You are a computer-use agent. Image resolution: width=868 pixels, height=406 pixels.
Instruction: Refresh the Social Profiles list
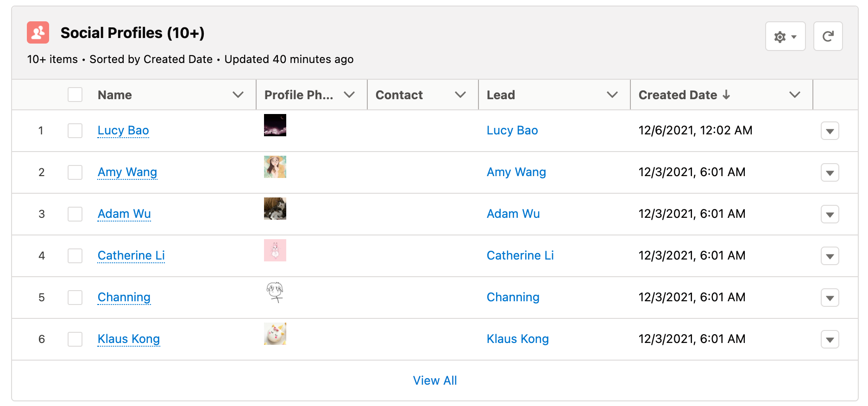(828, 37)
